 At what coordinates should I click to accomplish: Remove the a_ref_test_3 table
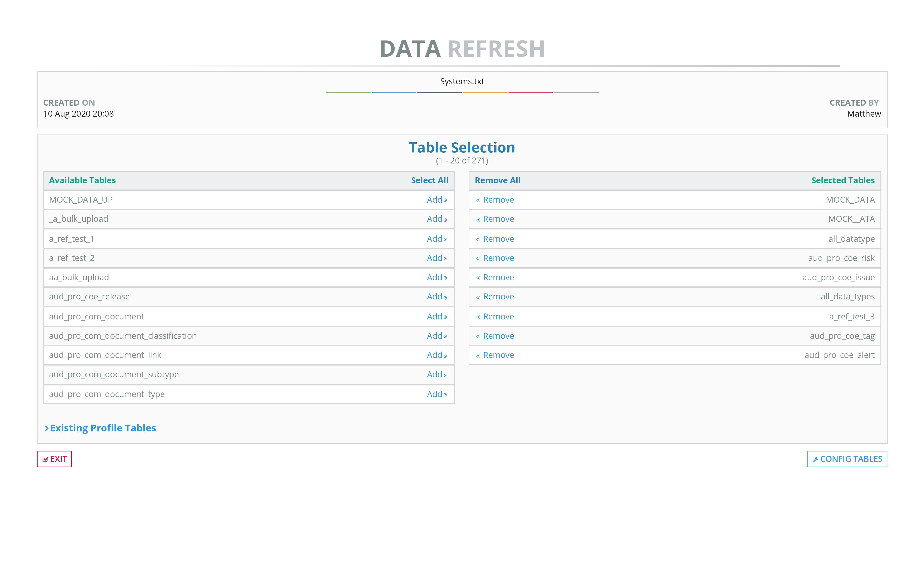[x=495, y=317]
